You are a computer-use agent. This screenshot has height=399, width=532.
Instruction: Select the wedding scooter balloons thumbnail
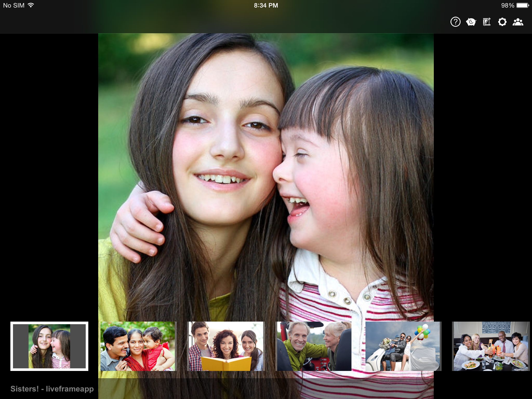[x=403, y=346]
